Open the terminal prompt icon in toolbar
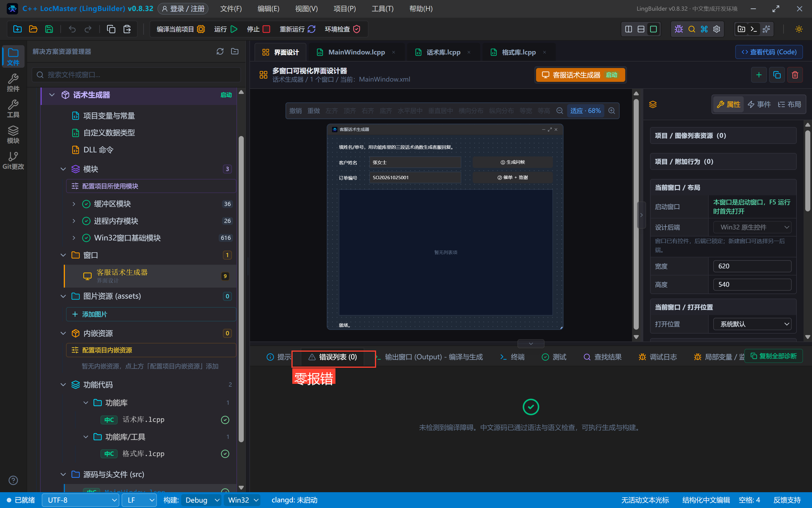This screenshot has height=508, width=812. (754, 29)
